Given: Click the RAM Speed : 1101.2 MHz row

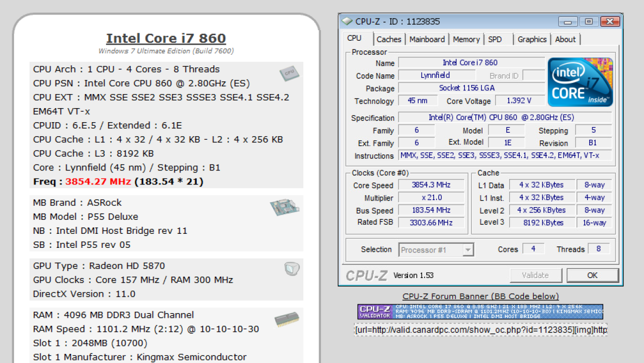Looking at the screenshot, I should 167,329.
